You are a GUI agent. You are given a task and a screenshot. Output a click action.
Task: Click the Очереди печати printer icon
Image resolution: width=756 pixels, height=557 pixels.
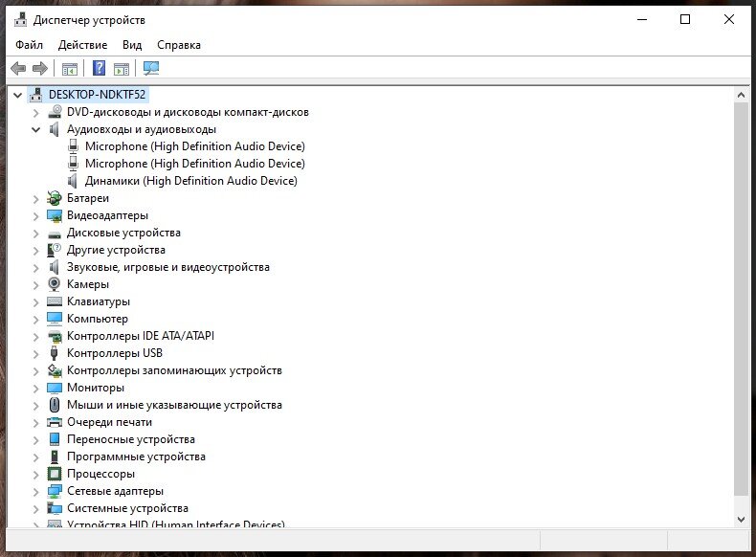(x=55, y=422)
